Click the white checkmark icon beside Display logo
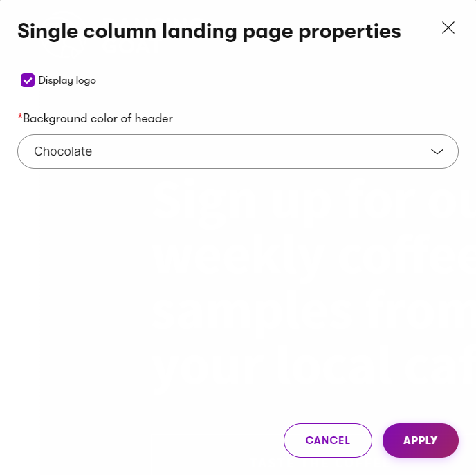476x475 pixels. [28, 80]
